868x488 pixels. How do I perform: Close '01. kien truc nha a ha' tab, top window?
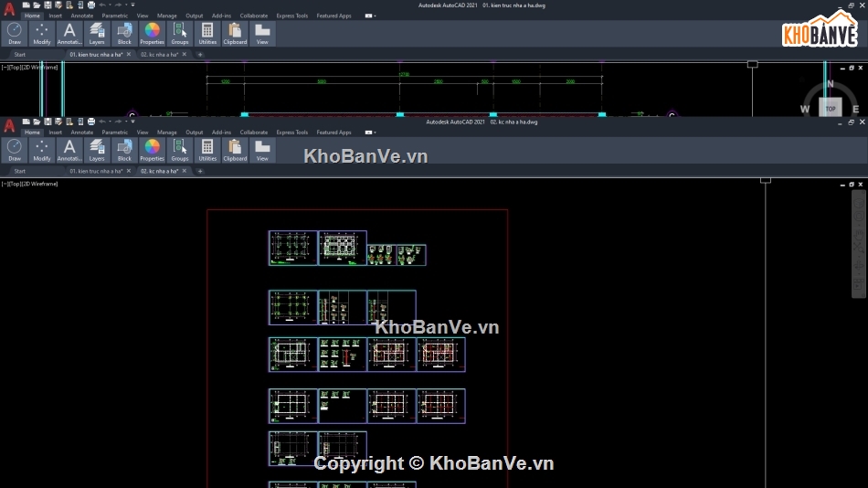coord(129,54)
